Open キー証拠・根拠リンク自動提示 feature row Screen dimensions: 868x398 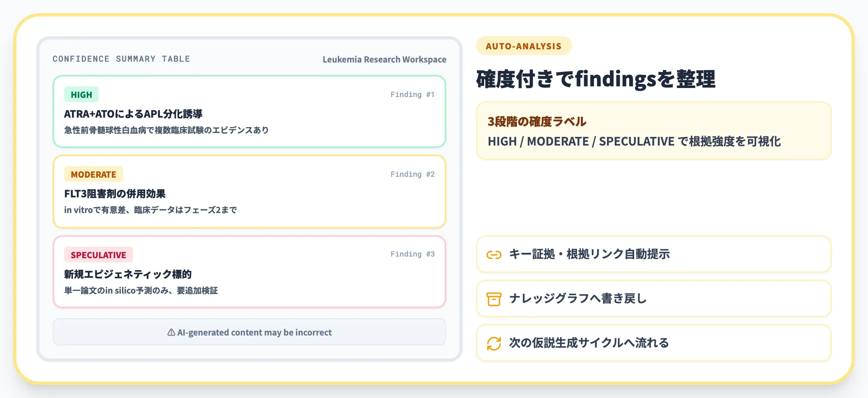pyautogui.click(x=653, y=254)
